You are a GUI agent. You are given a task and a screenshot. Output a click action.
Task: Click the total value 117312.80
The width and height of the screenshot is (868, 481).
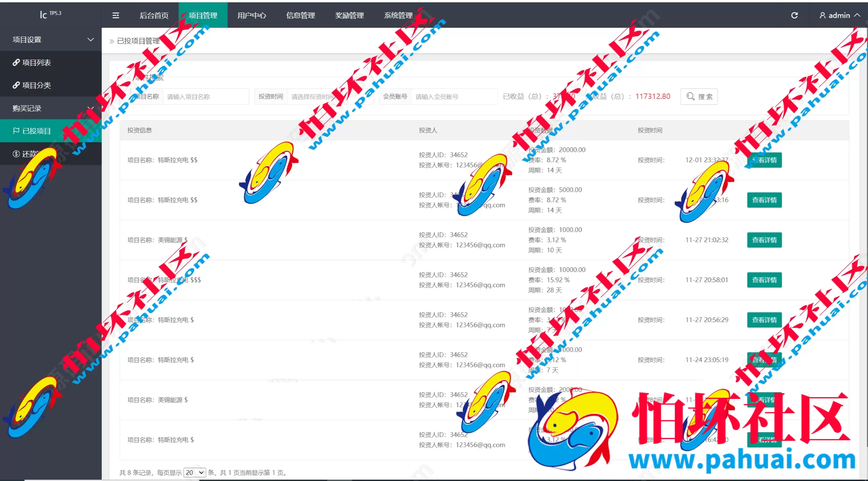click(x=653, y=96)
